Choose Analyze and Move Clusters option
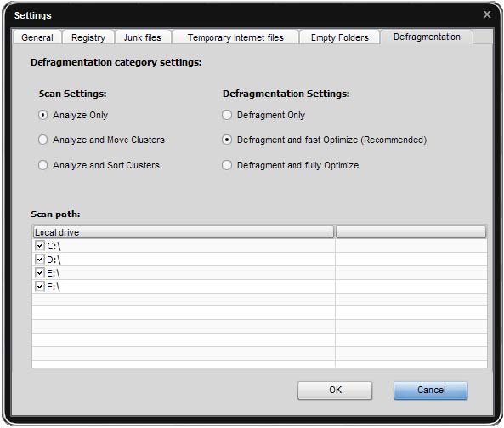Screen dimensions: 504x428 (42, 140)
